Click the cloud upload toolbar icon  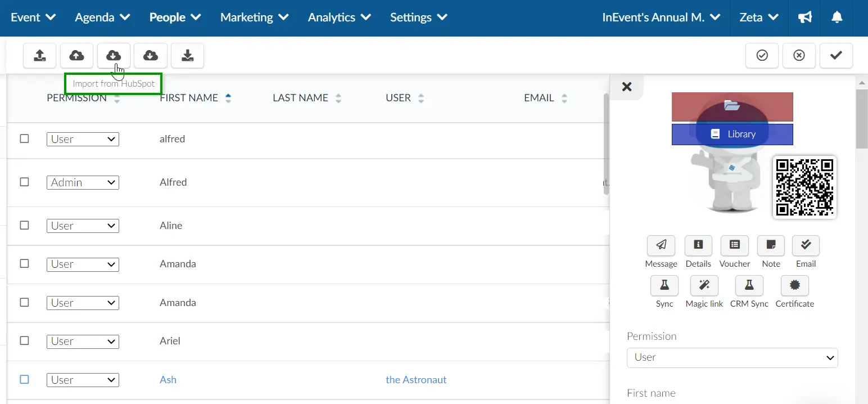(x=76, y=56)
